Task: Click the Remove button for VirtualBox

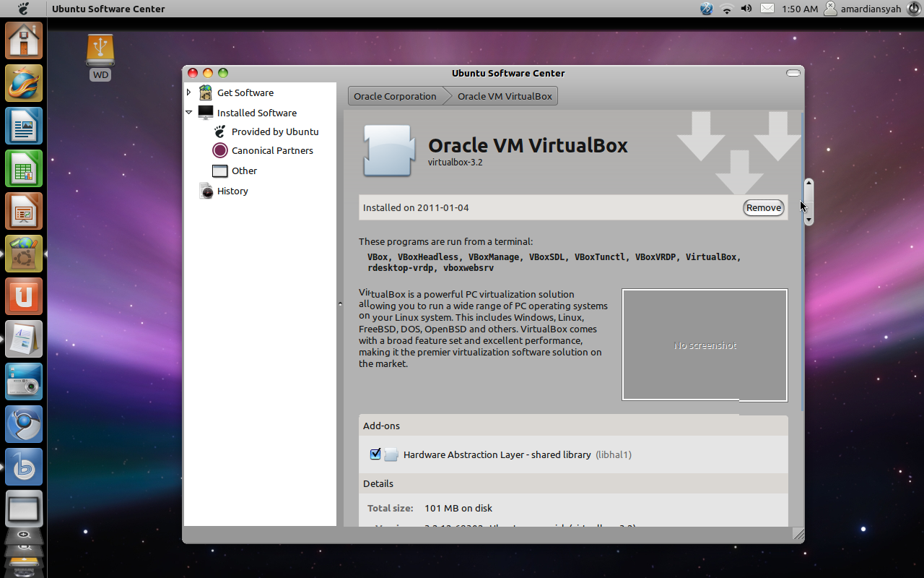Action: pyautogui.click(x=763, y=207)
